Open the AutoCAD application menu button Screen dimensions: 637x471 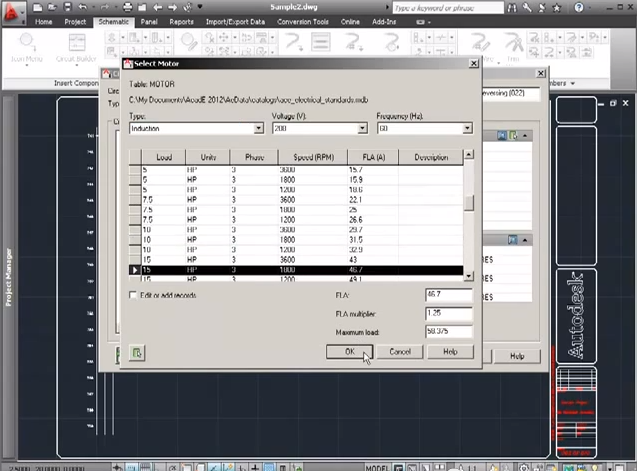(13, 12)
